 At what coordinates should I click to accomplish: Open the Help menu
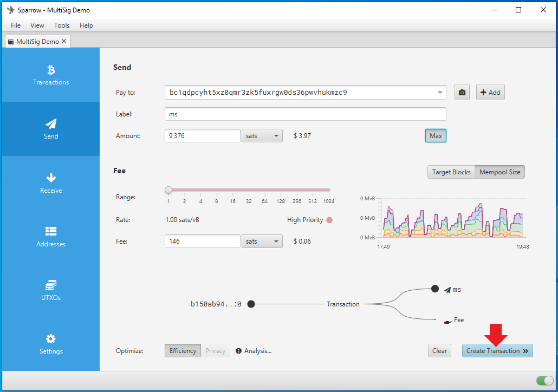(x=86, y=25)
